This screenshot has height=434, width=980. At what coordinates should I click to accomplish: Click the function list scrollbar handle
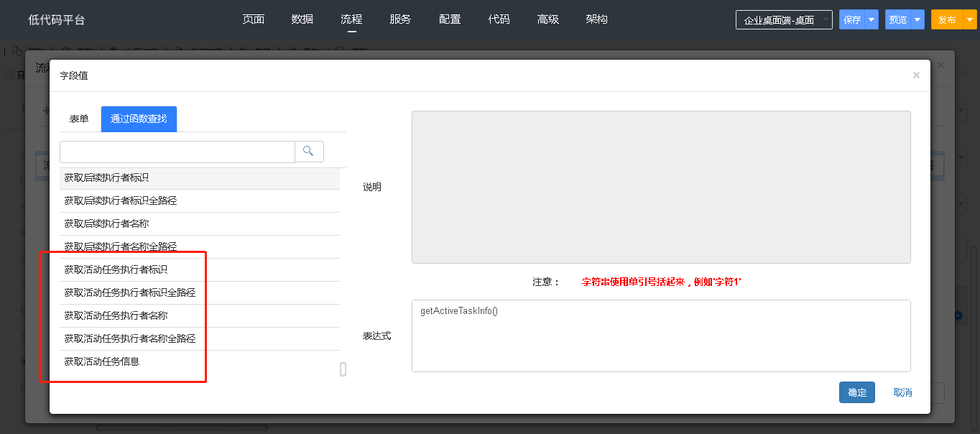click(x=343, y=369)
